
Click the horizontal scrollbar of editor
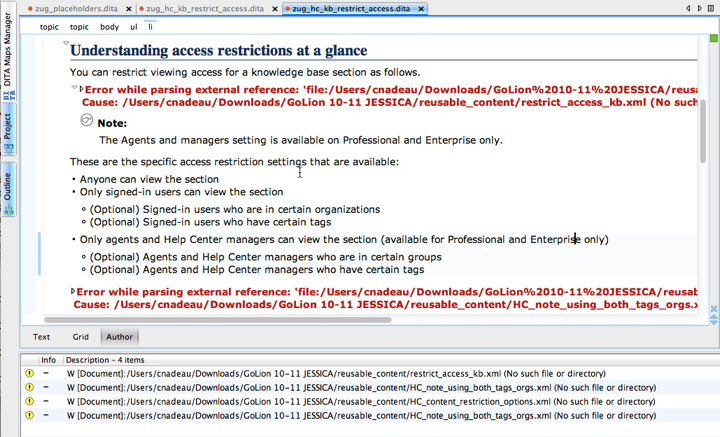(x=218, y=320)
